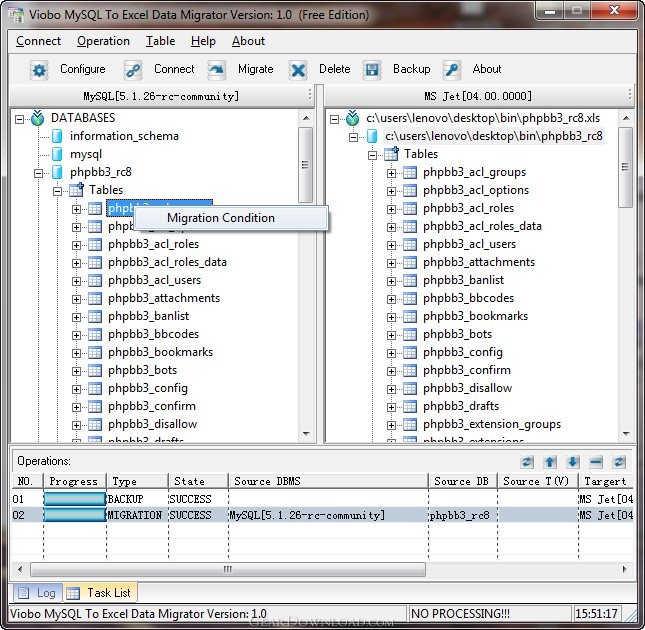Click the Operations scroll-right arrow
This screenshot has width=645, height=630.
pyautogui.click(x=625, y=570)
